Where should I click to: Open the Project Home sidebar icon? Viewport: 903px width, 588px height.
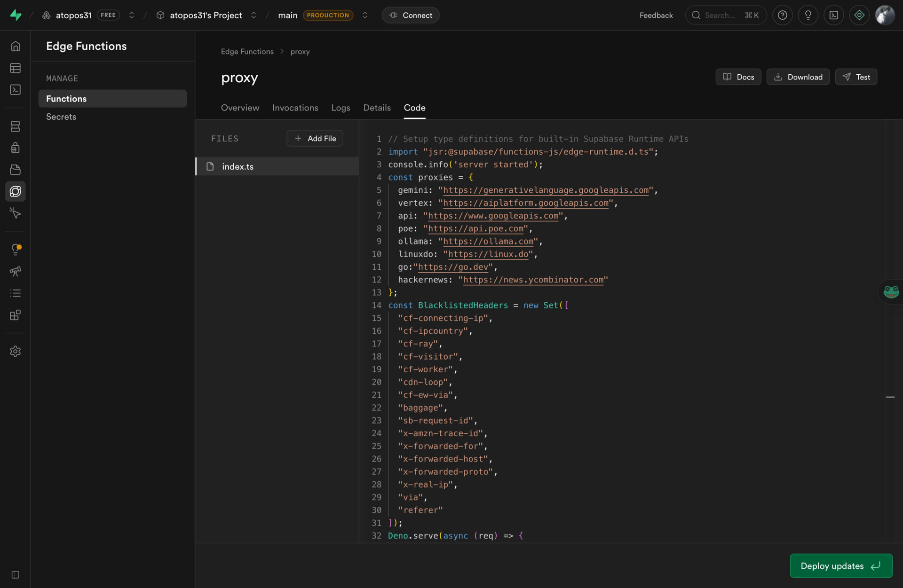[x=16, y=46]
